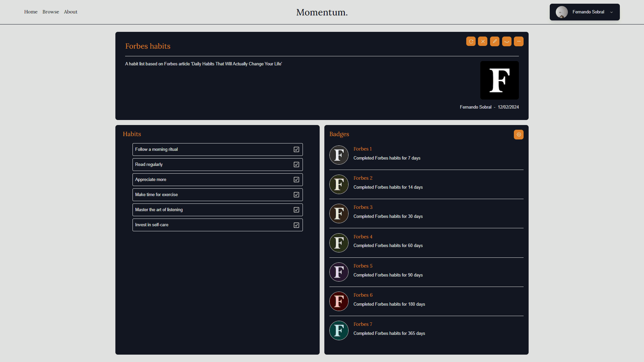
Task: Toggle checkbox for Make time for exercise
Action: pos(297,194)
